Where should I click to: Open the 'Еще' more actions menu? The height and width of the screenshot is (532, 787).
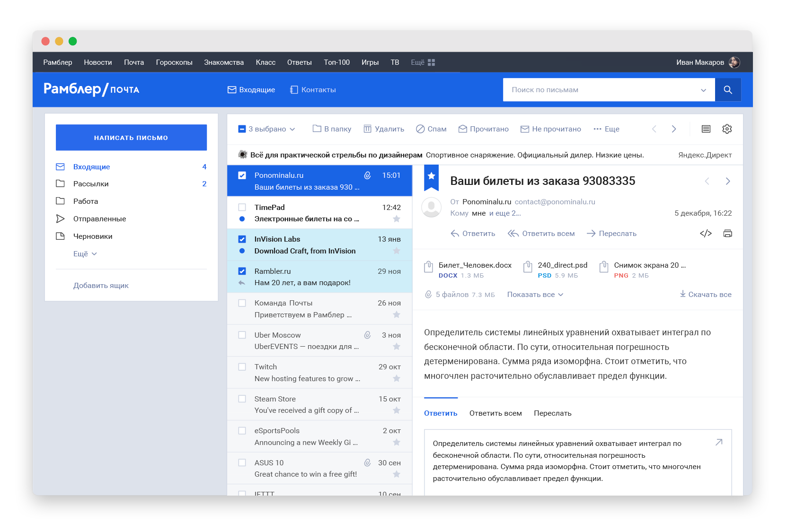click(606, 129)
